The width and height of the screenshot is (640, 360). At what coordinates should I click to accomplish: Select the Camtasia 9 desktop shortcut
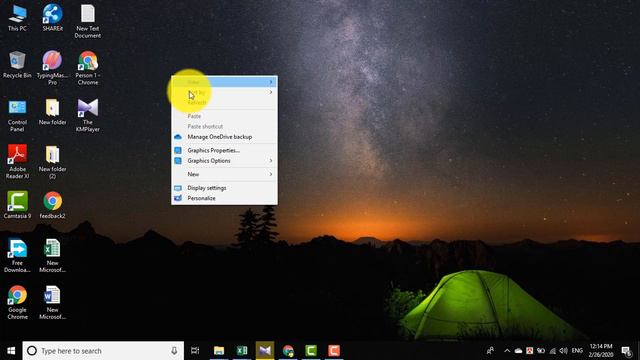[x=17, y=205]
